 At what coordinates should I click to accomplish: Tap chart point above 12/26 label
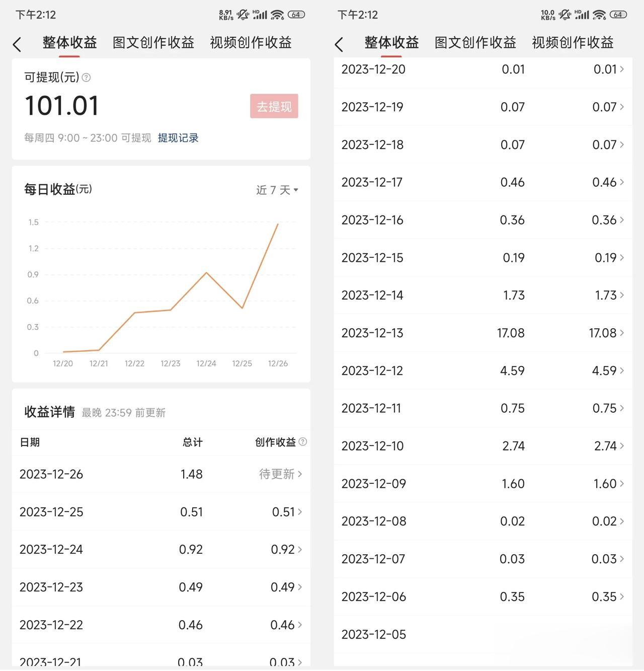pos(278,224)
